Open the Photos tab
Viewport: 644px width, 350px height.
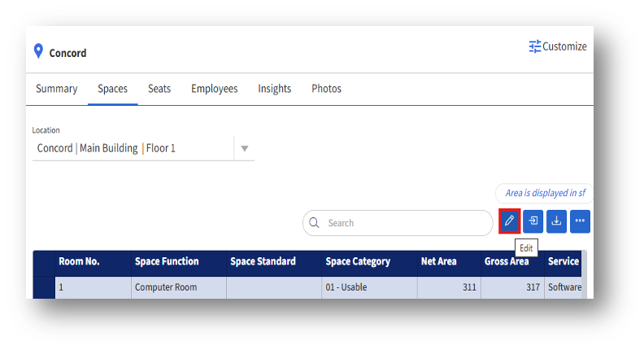pos(326,89)
